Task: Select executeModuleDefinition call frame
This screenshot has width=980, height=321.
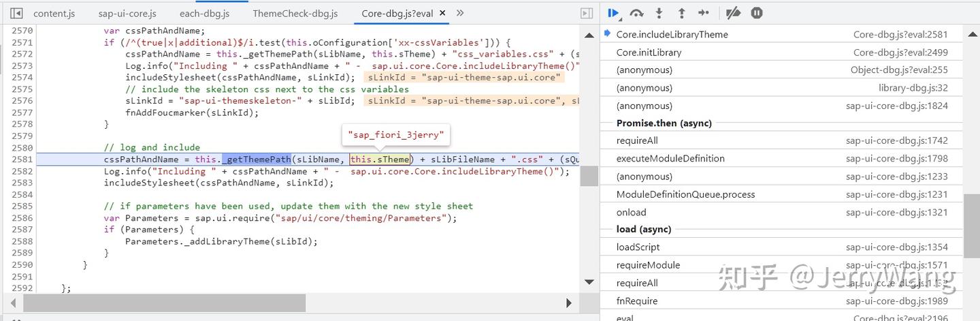Action: coord(781,158)
